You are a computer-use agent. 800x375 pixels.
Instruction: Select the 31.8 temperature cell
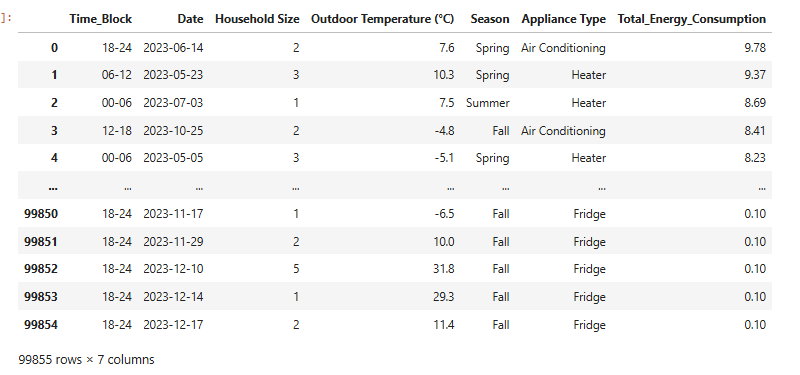point(444,269)
